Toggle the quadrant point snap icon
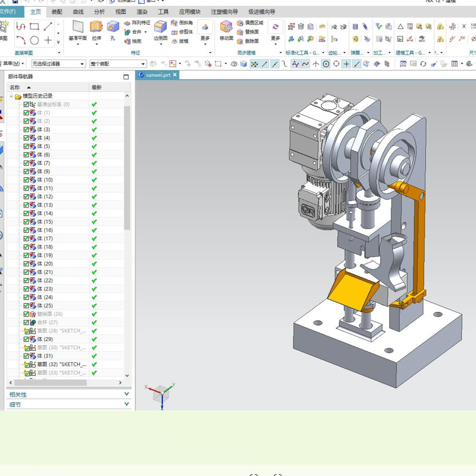 coord(336,64)
